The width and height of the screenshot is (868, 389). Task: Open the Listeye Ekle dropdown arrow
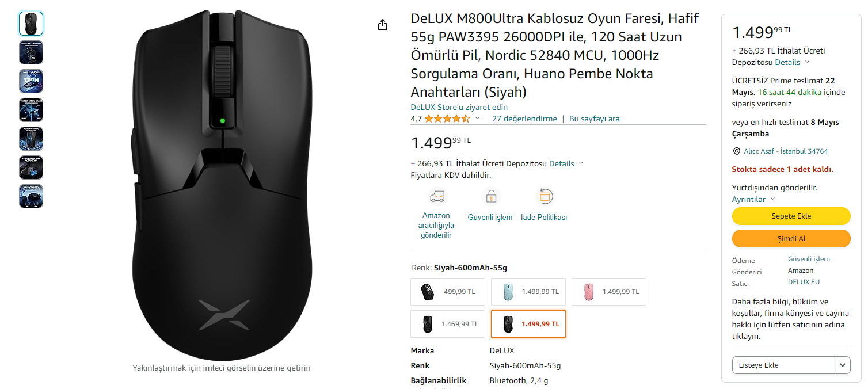point(843,365)
